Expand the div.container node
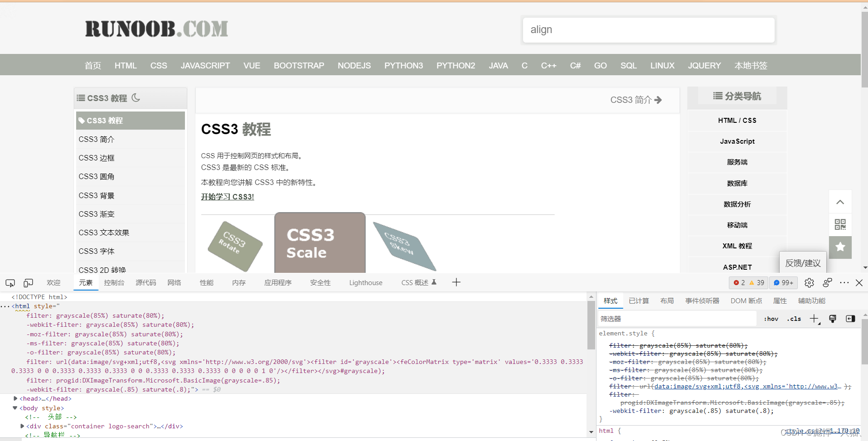 [x=22, y=426]
